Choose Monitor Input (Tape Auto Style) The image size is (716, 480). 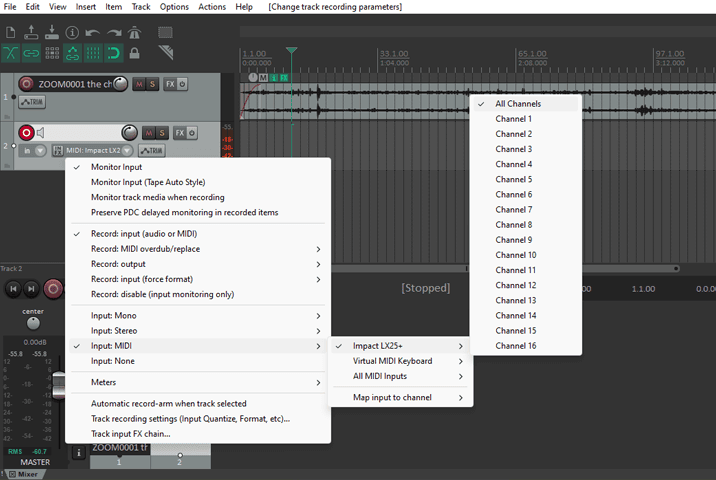point(198,182)
